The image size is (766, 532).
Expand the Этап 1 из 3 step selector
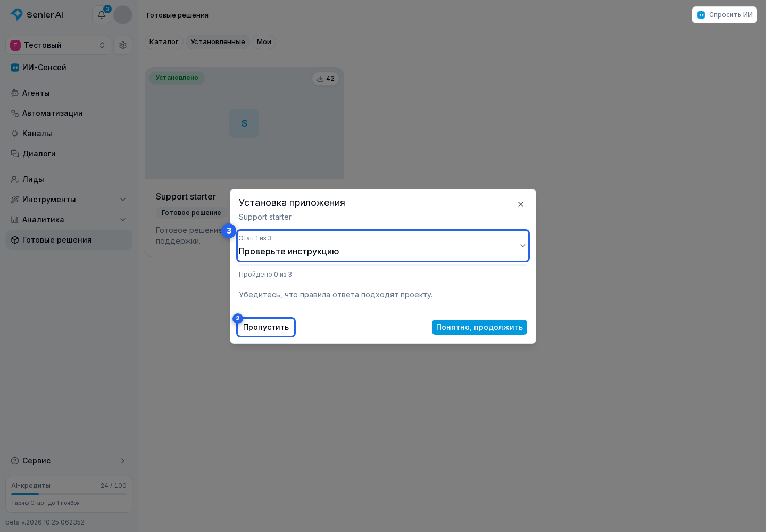[383, 246]
